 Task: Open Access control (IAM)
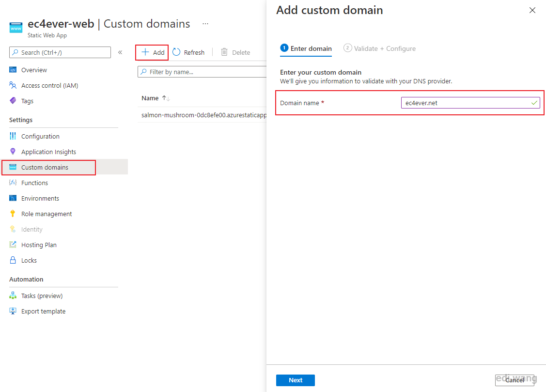tap(49, 85)
